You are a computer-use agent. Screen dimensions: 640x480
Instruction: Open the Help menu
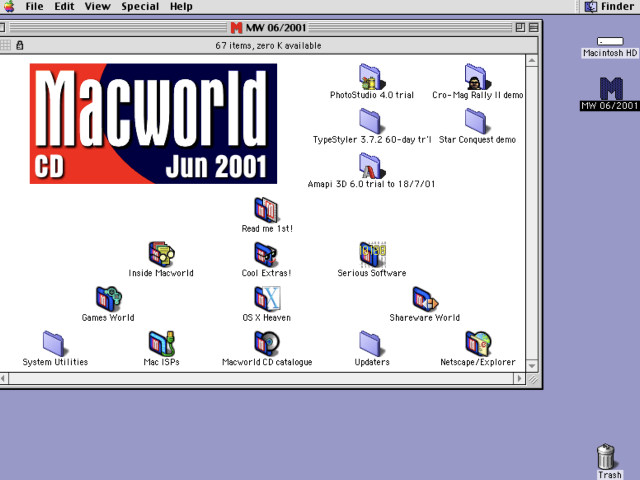click(181, 7)
